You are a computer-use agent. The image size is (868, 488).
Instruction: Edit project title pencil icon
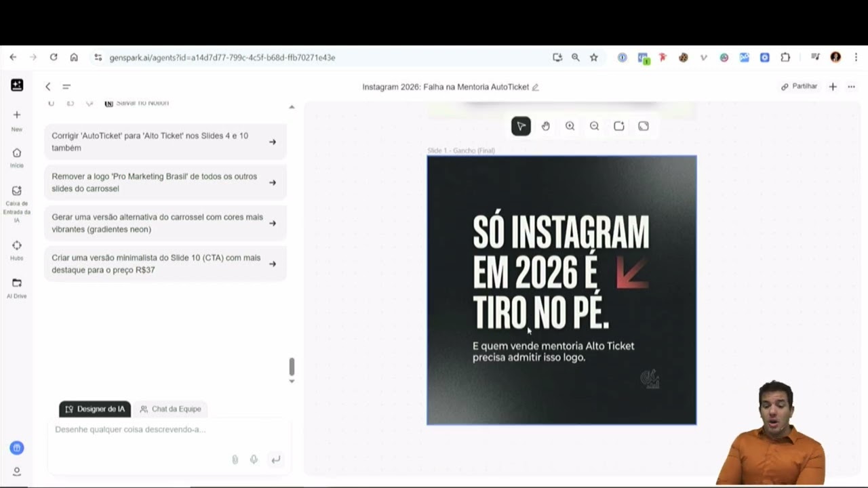[x=535, y=87]
